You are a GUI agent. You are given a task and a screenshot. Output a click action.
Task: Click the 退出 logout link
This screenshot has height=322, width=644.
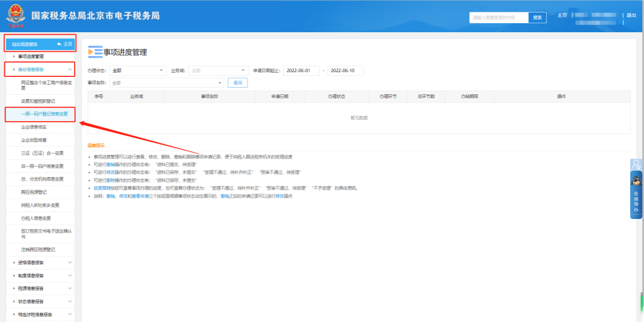pos(631,16)
